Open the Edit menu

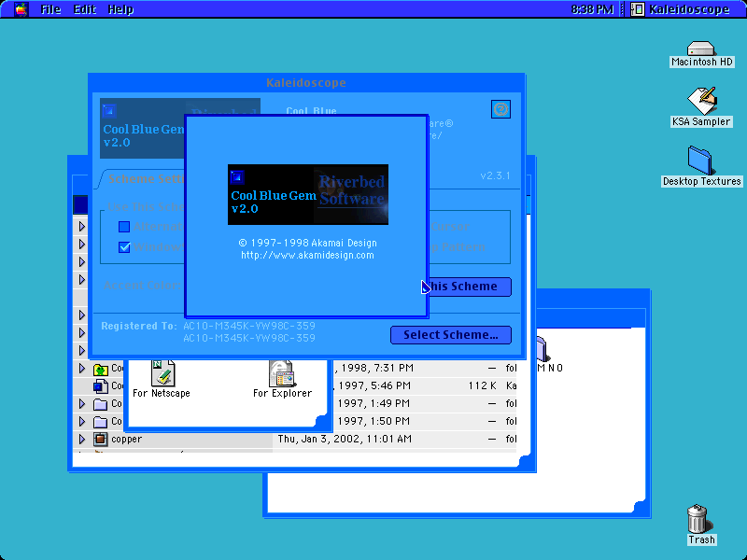click(85, 9)
